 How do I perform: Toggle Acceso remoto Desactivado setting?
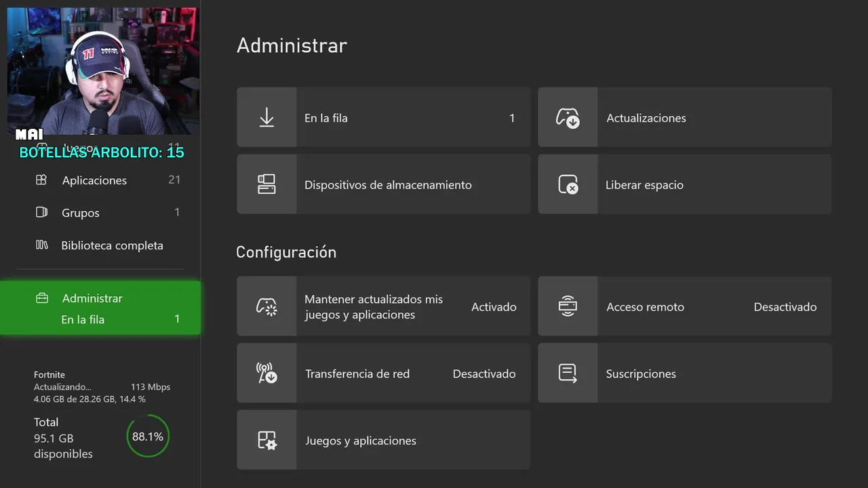(785, 307)
